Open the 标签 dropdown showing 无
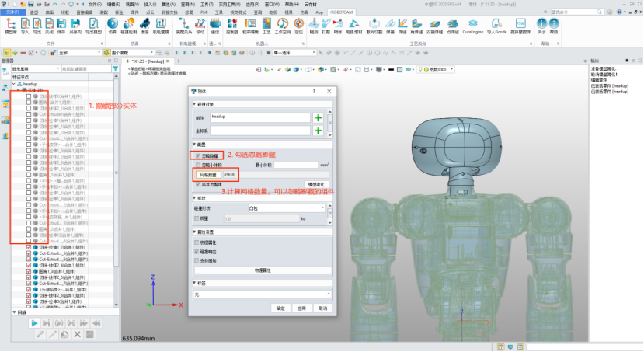 click(x=263, y=294)
